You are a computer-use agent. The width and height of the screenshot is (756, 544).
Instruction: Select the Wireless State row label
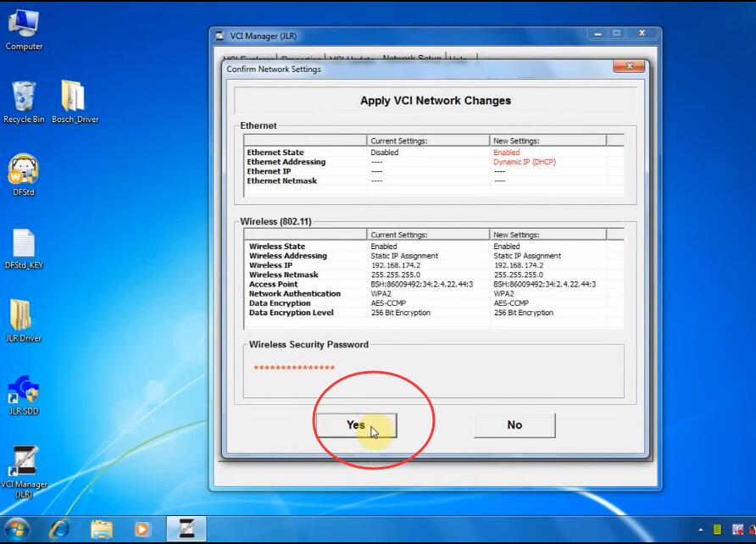[277, 247]
